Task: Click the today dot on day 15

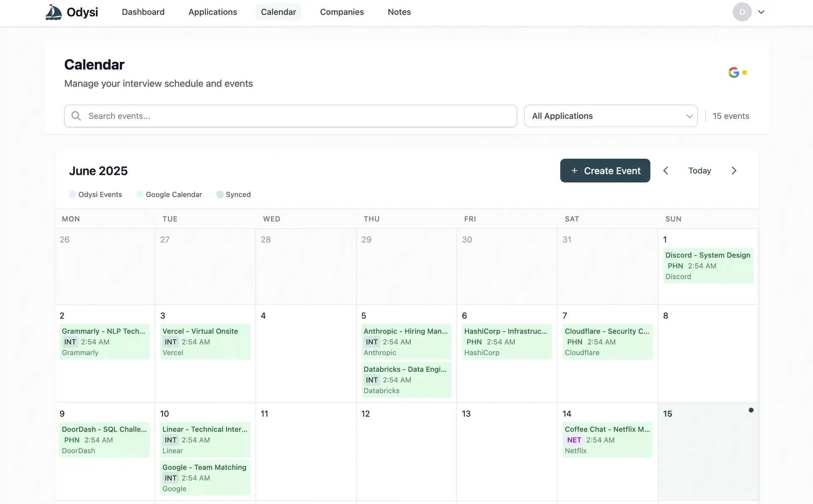Action: point(751,410)
